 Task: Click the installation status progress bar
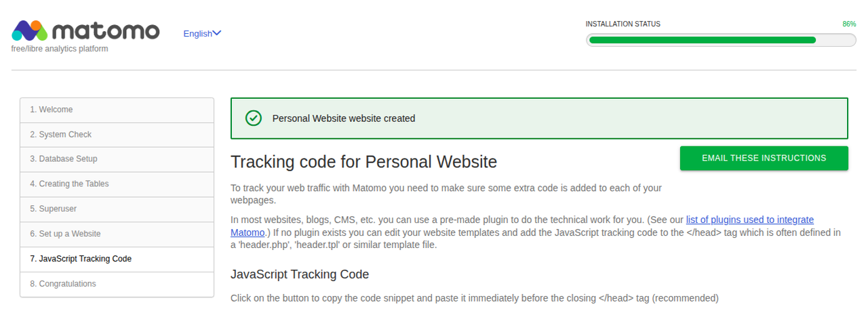coord(720,40)
